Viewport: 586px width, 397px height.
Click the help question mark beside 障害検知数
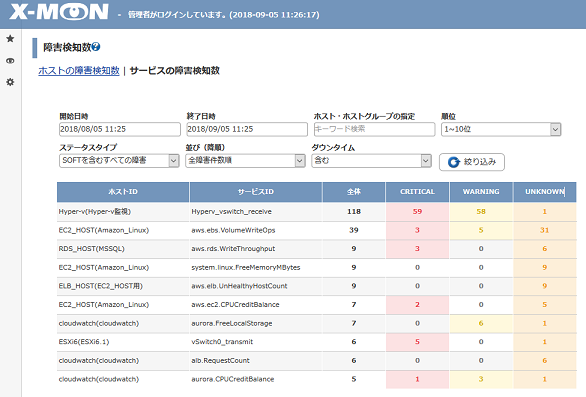click(96, 47)
